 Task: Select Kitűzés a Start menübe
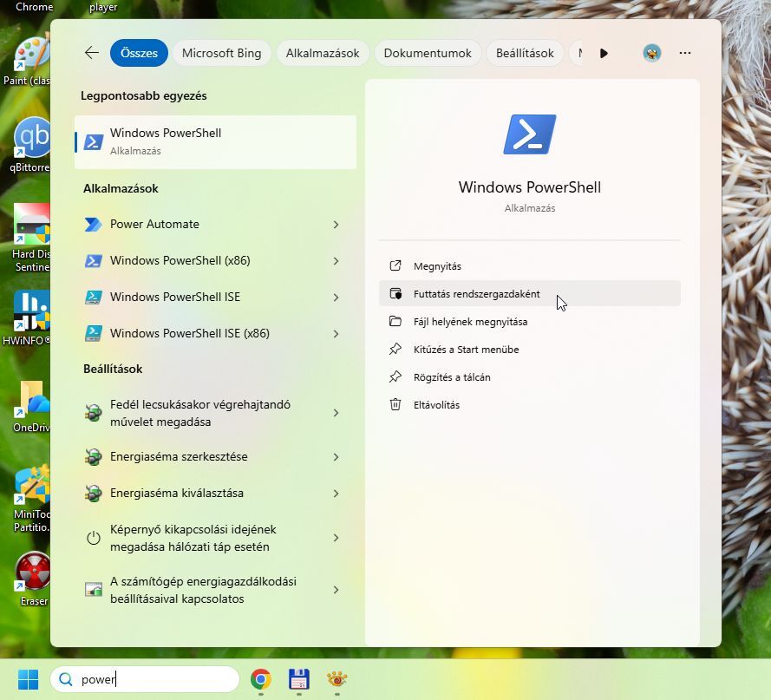[x=530, y=350]
